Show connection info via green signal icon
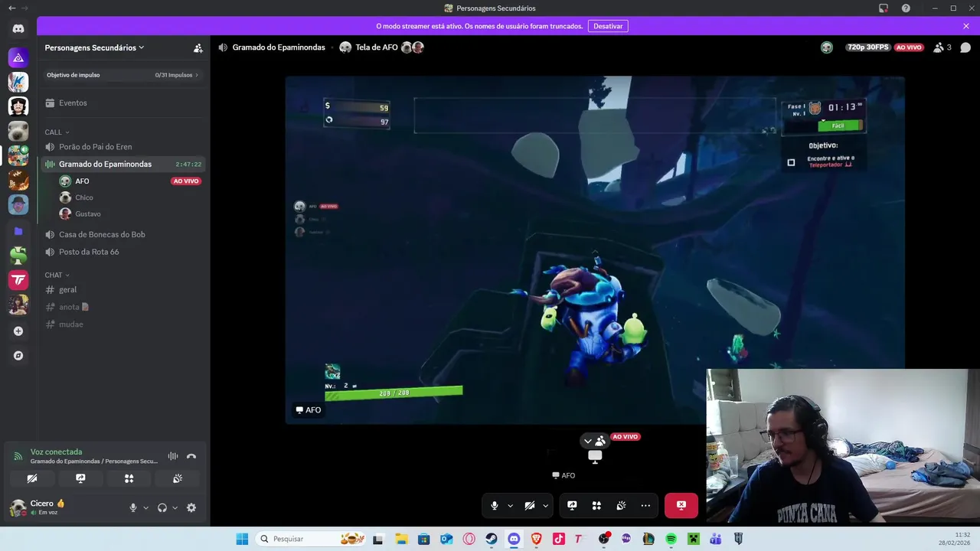 point(18,456)
